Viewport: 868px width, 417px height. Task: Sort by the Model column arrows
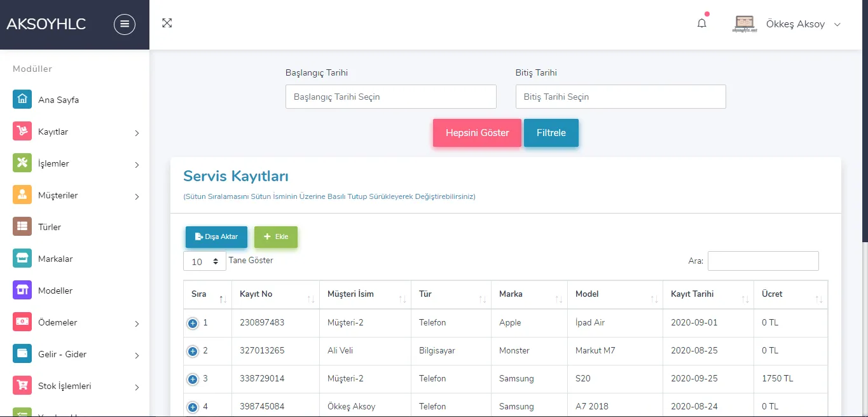[x=654, y=299]
